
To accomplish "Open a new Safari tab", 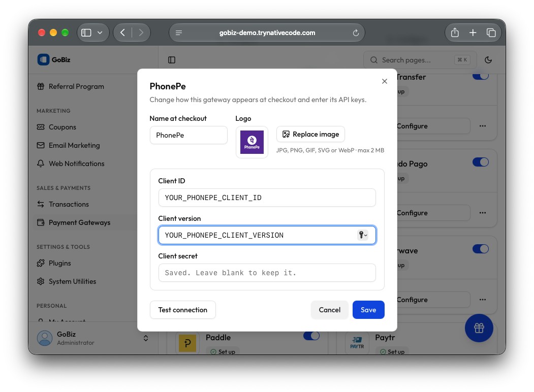I will click(x=473, y=32).
